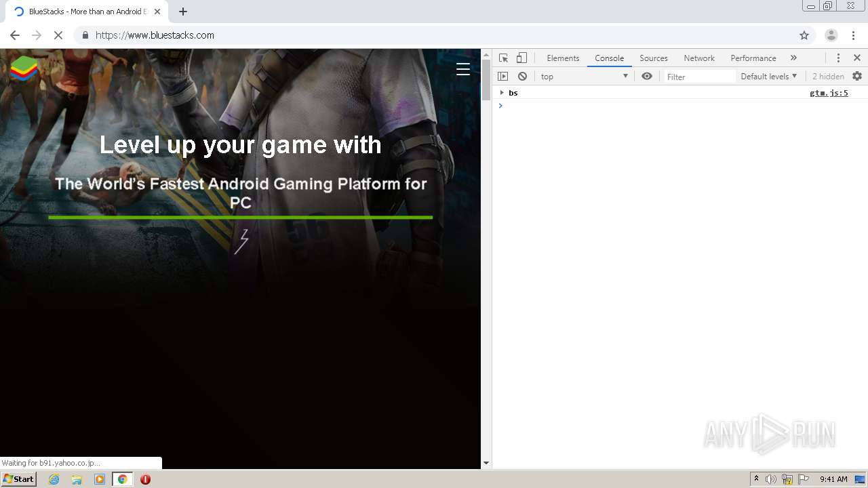Click the console Filter input field
This screenshot has height=488, width=868.
[699, 77]
